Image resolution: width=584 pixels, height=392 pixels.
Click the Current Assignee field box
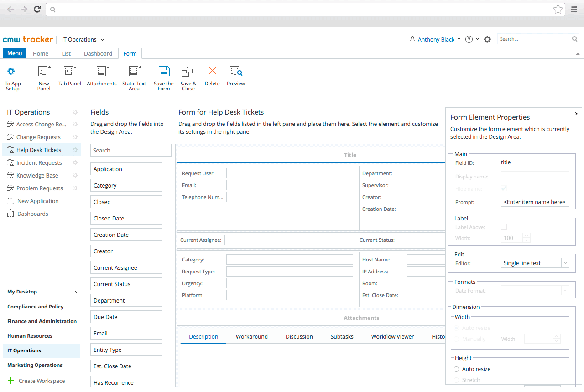coord(289,240)
